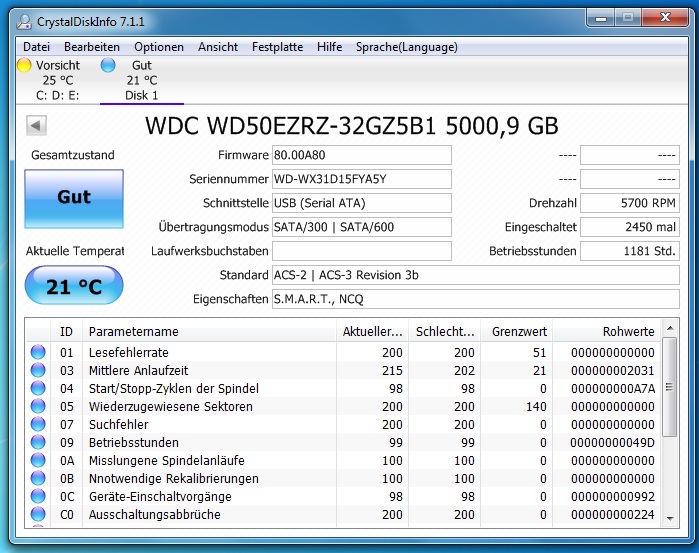The width and height of the screenshot is (699, 553).
Task: Click the raw value 000000000224
Action: [613, 514]
